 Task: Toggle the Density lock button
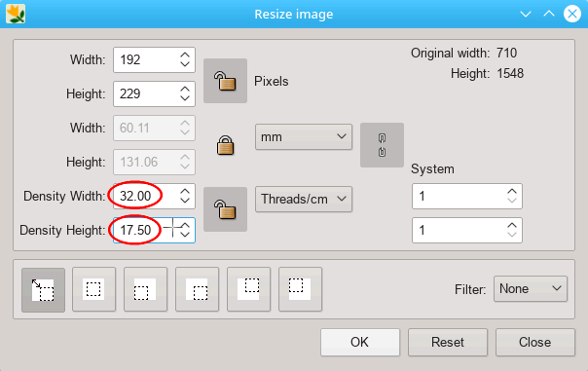[225, 209]
